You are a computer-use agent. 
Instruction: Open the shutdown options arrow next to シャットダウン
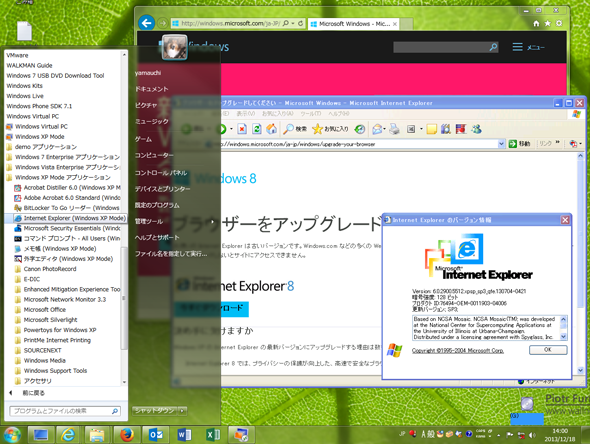tap(182, 411)
